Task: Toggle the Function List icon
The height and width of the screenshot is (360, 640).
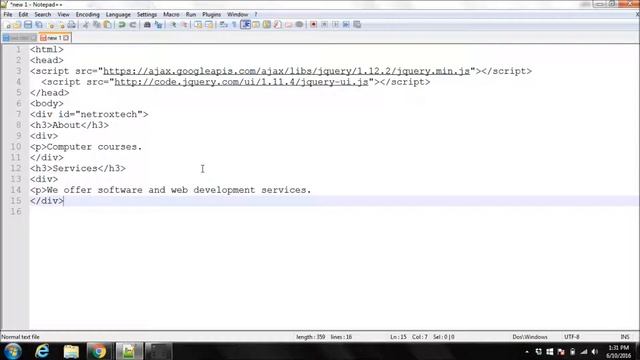Action: (278, 25)
